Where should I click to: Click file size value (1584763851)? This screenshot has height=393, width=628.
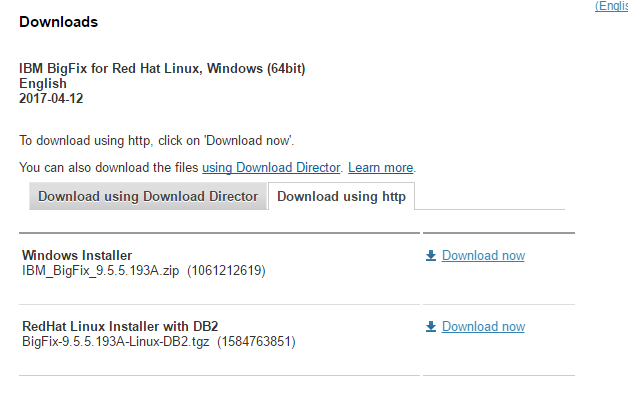coord(256,341)
